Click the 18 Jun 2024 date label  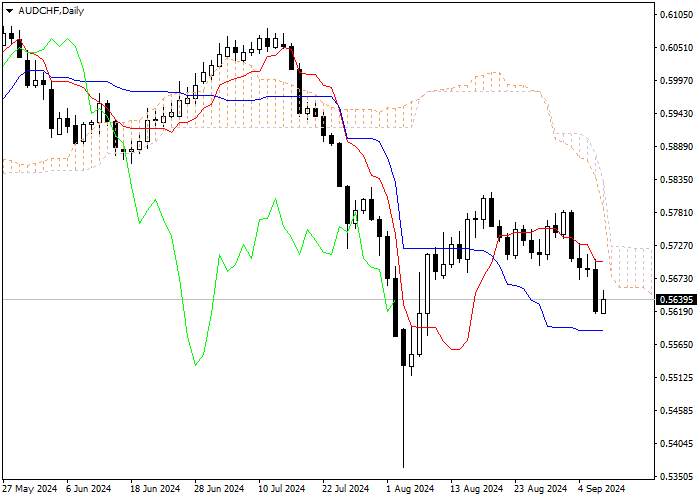click(x=155, y=489)
